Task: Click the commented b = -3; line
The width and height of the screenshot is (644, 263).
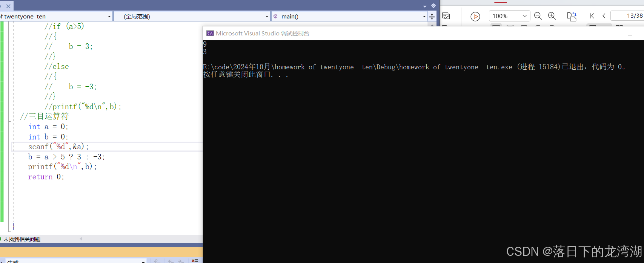Action: (71, 87)
